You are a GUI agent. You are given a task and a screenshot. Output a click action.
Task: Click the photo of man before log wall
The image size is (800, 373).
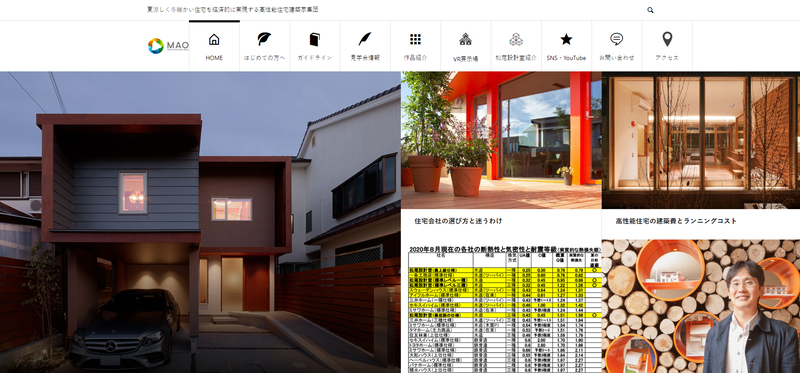[701, 306]
